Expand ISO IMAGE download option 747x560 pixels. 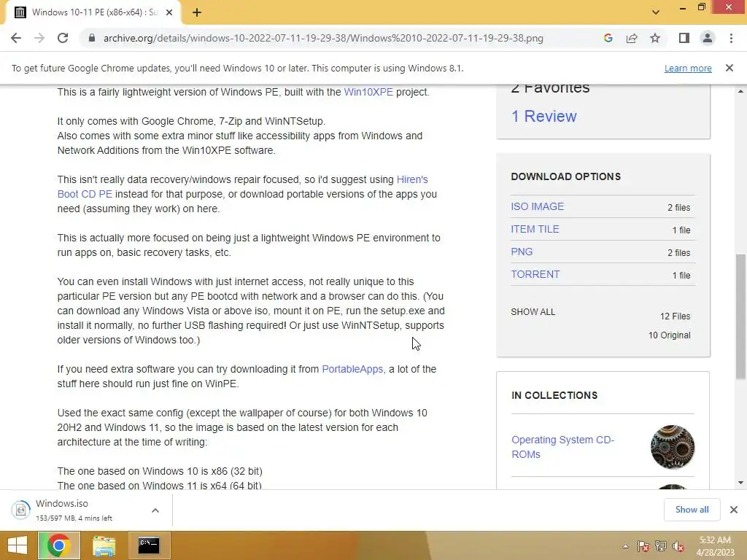537,206
